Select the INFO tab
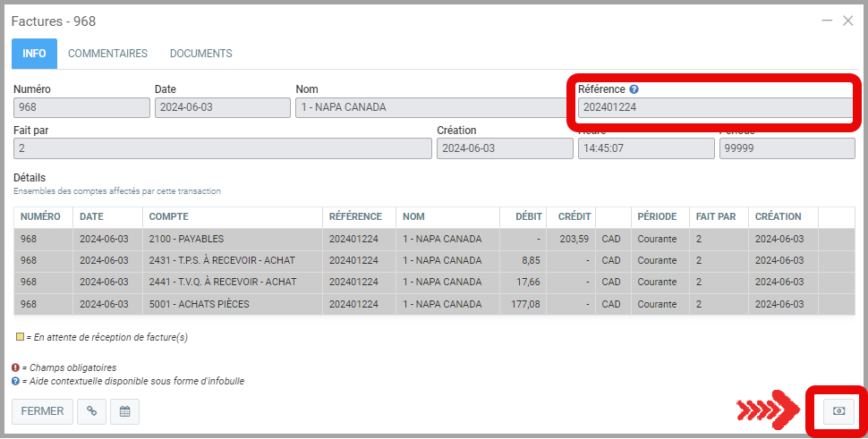Screen dimensions: 868x439 click(34, 54)
